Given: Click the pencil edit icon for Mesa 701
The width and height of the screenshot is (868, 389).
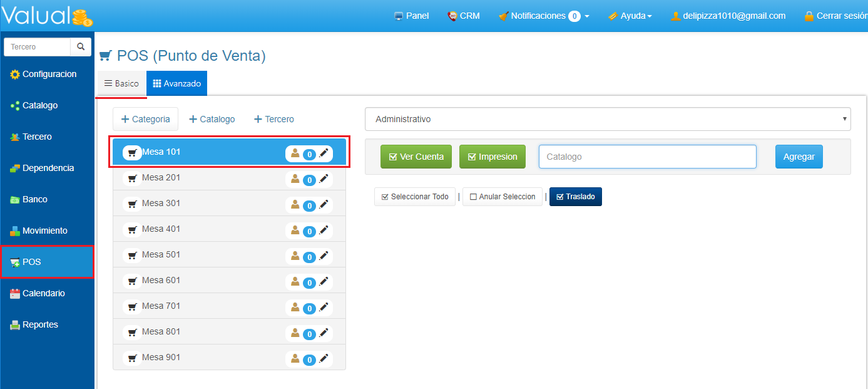Looking at the screenshot, I should 324,308.
